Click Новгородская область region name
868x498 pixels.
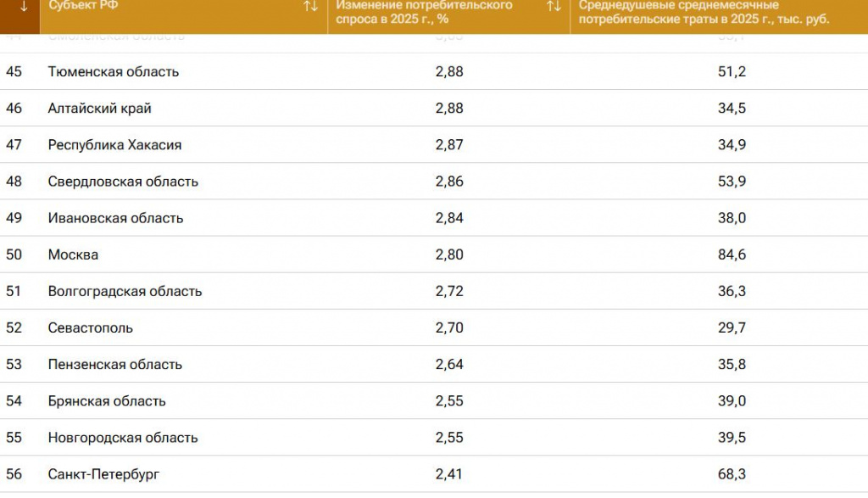(x=123, y=438)
